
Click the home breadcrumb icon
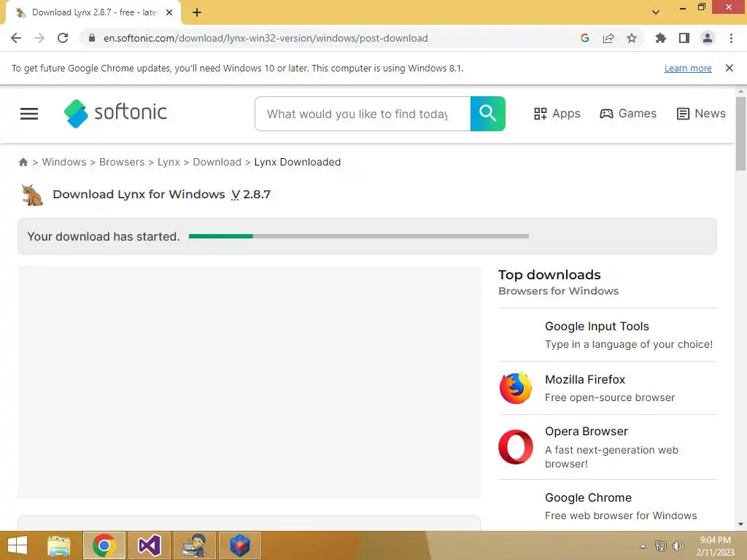coord(23,163)
